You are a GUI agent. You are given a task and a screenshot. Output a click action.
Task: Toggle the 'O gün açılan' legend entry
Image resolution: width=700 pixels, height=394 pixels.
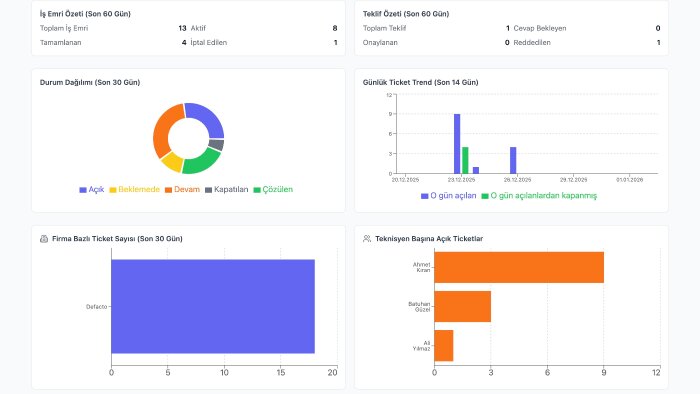pos(449,196)
